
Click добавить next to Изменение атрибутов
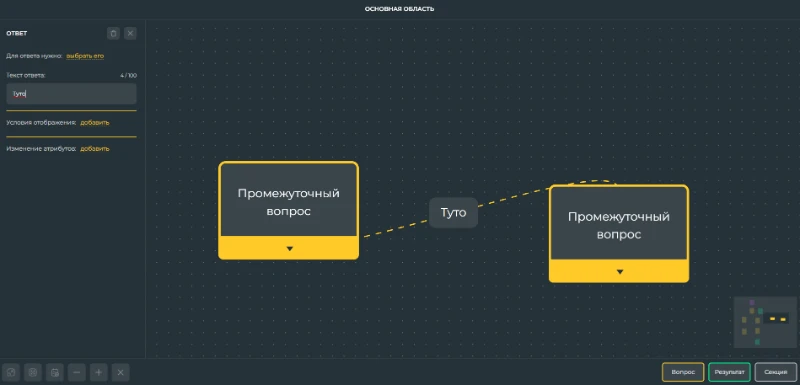point(94,149)
